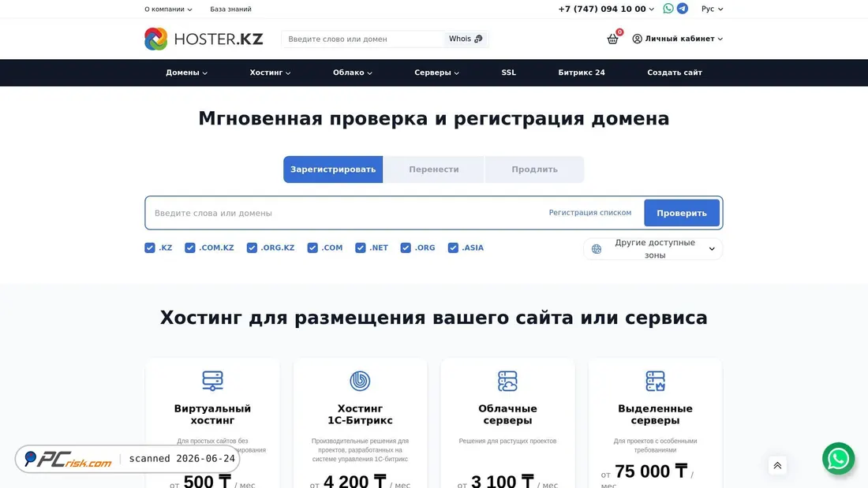Screen dimensions: 868x488
Task: Open the Хостинг 1С-Битрикс card title
Action: pyautogui.click(x=360, y=415)
